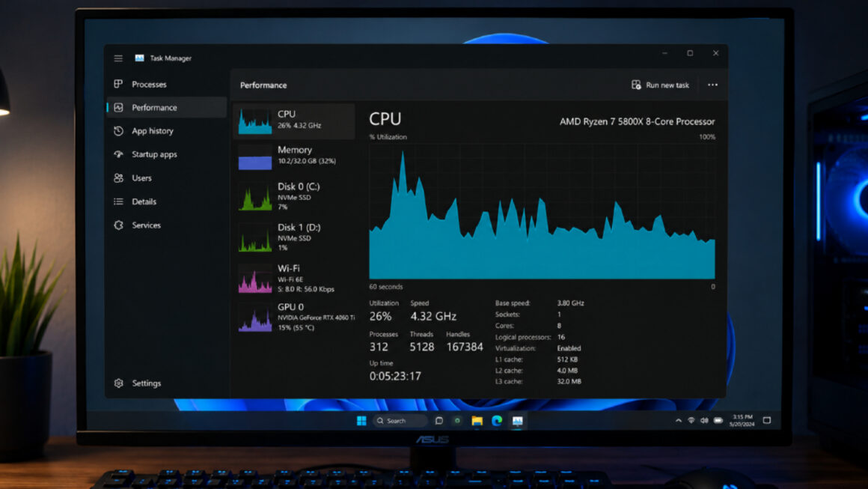Click the Logical processors 16 value
Image resolution: width=868 pixels, height=489 pixels.
[x=561, y=337]
